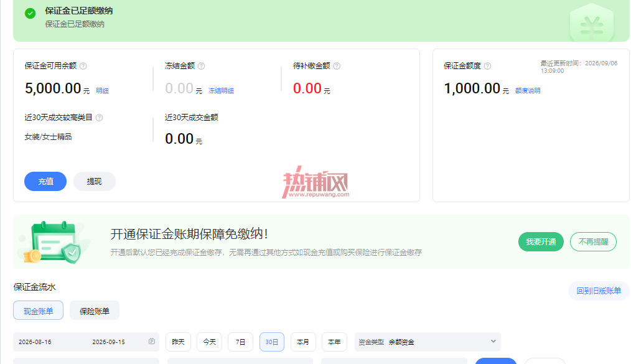Switch to the 保险账单 tab

tap(95, 310)
